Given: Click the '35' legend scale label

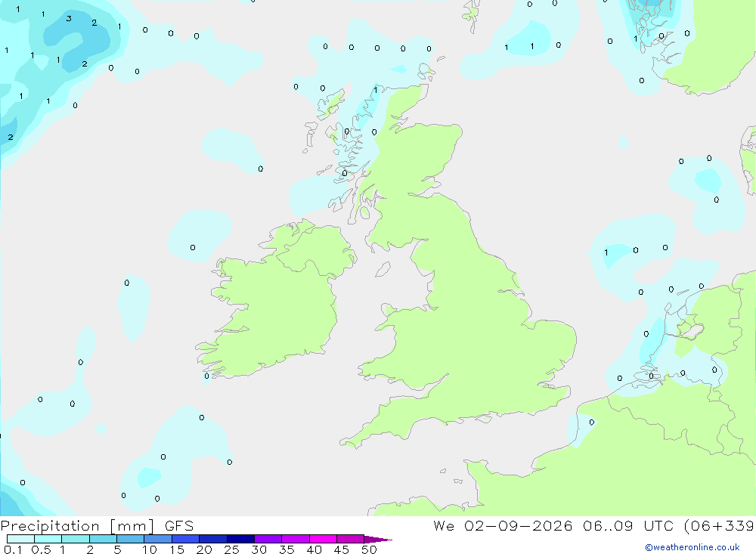Looking at the screenshot, I should click(x=287, y=549).
